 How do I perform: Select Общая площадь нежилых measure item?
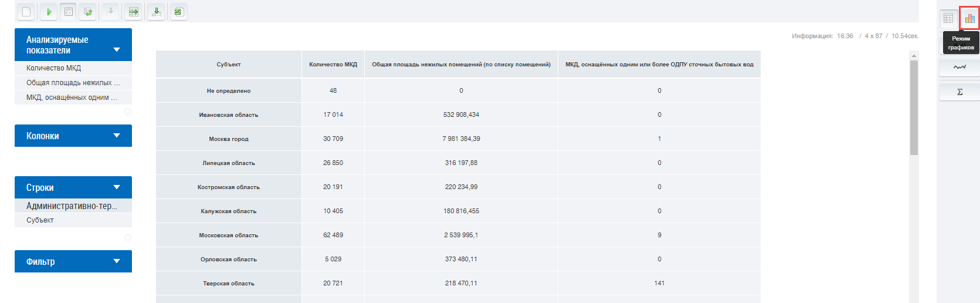click(x=73, y=83)
